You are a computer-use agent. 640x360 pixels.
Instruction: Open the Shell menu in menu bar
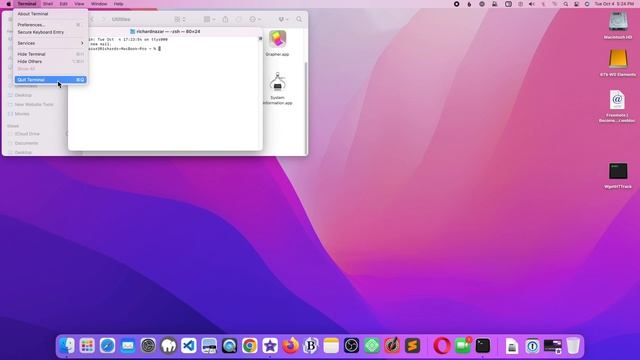(x=48, y=4)
